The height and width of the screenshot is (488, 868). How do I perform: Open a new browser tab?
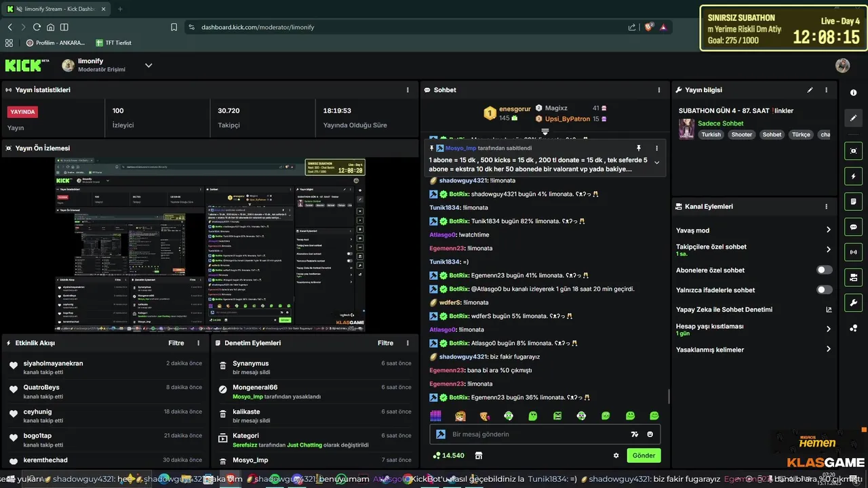coord(120,9)
